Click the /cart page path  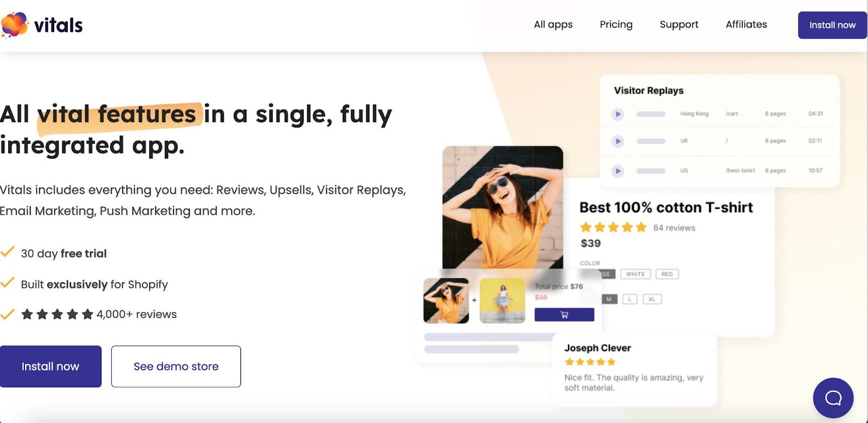[x=732, y=114]
